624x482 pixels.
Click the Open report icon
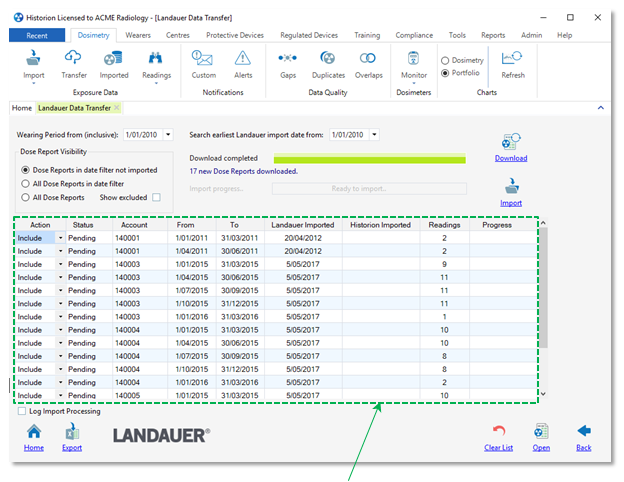[x=541, y=431]
